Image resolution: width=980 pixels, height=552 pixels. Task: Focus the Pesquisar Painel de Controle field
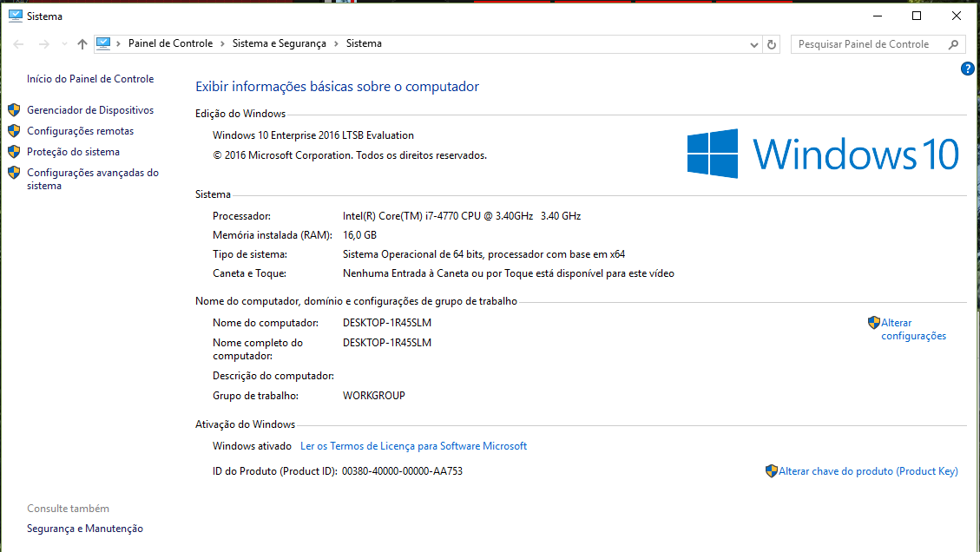click(878, 44)
